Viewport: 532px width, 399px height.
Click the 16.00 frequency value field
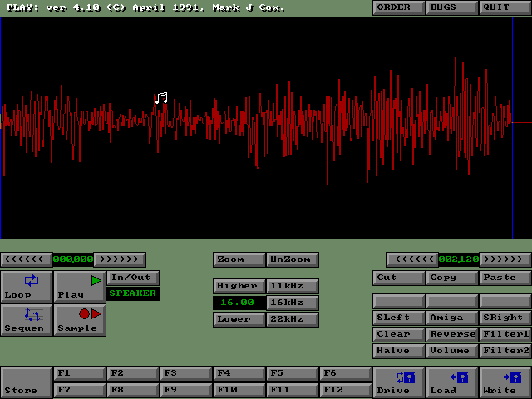[x=239, y=303]
